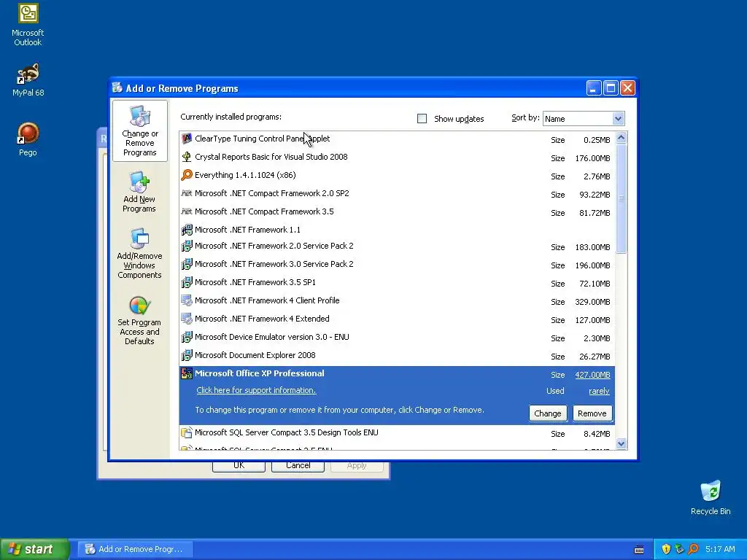Click Cancel in the background dialog
Image resolution: width=747 pixels, height=560 pixels.
(x=298, y=466)
